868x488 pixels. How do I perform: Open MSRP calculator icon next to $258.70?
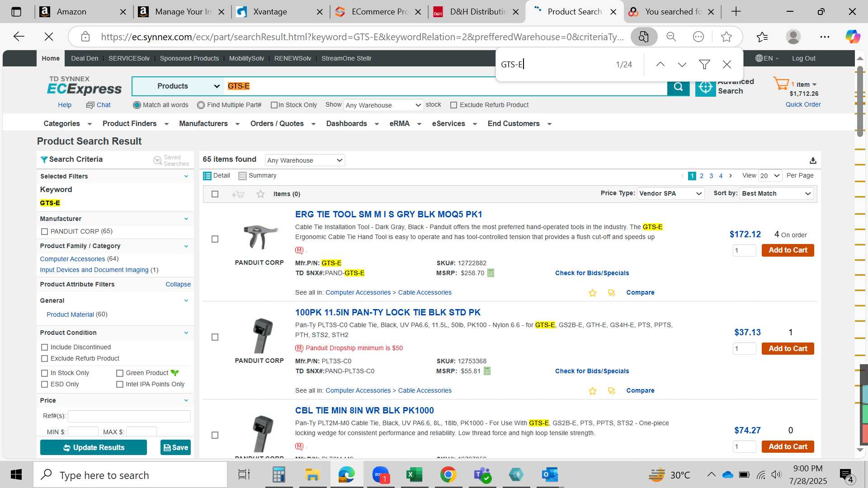coord(491,273)
